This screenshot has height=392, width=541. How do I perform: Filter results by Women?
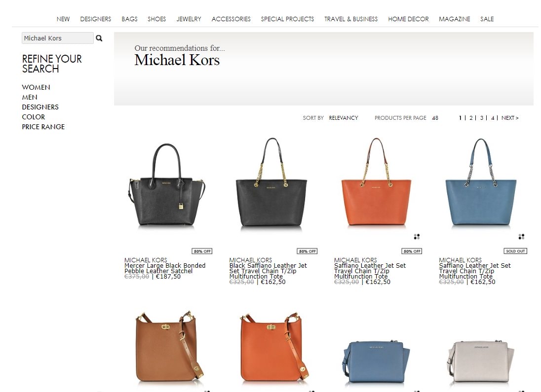pos(36,87)
